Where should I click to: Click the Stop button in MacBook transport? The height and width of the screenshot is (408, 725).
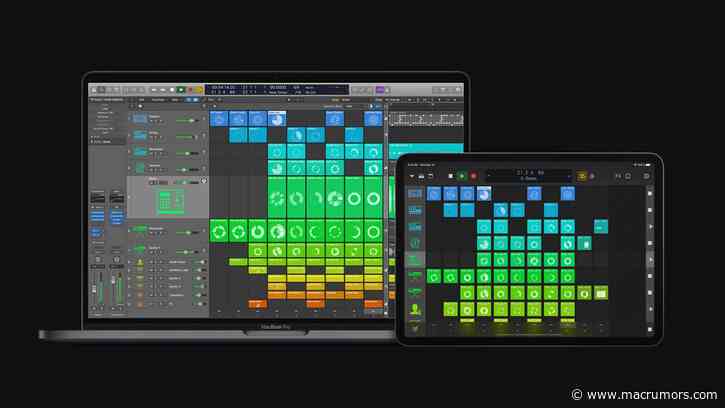click(x=172, y=90)
